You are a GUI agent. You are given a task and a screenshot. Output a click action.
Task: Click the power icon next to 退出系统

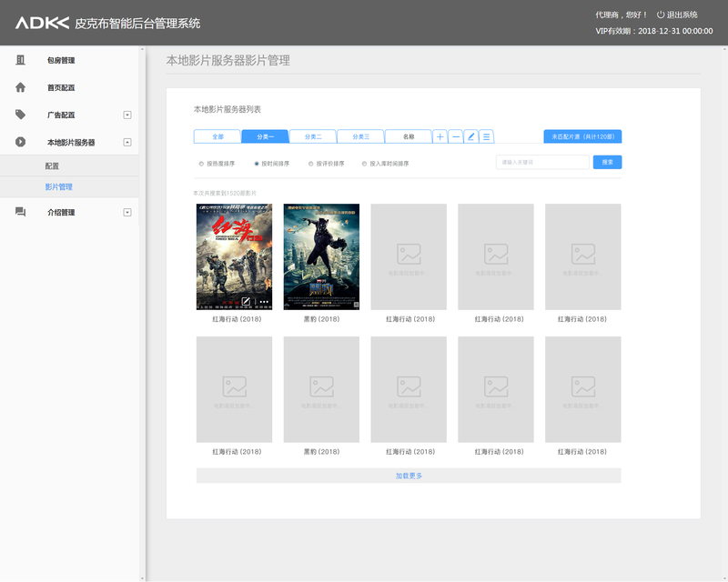pos(661,15)
